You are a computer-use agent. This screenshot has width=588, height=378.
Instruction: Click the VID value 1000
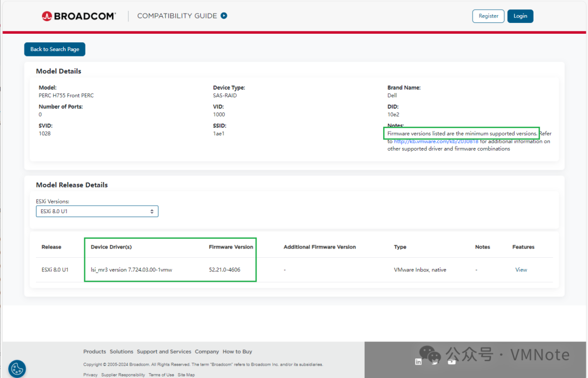pos(219,115)
